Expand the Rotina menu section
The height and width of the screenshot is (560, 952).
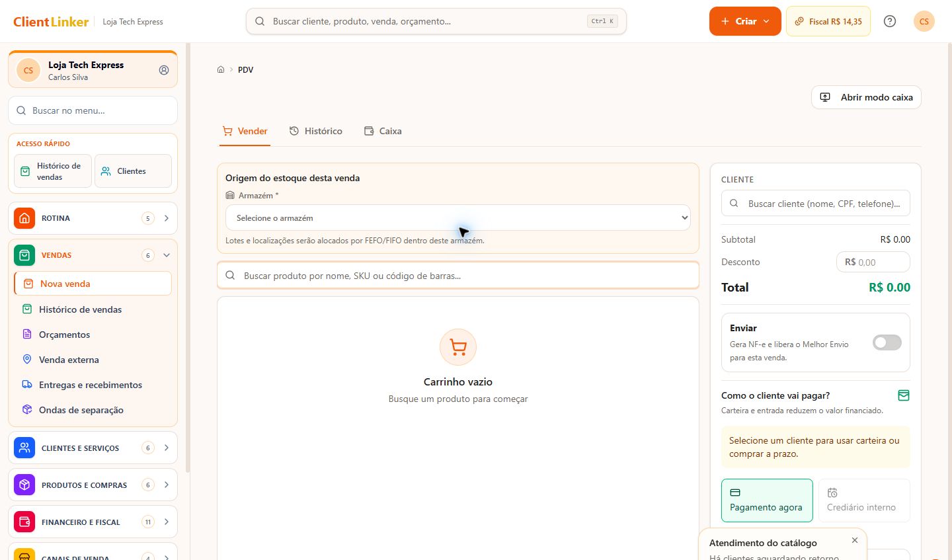[93, 218]
